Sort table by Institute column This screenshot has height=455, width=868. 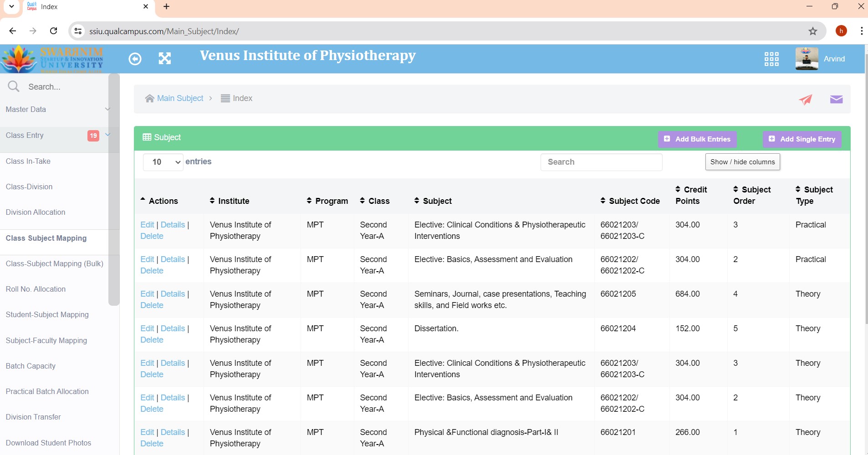229,201
